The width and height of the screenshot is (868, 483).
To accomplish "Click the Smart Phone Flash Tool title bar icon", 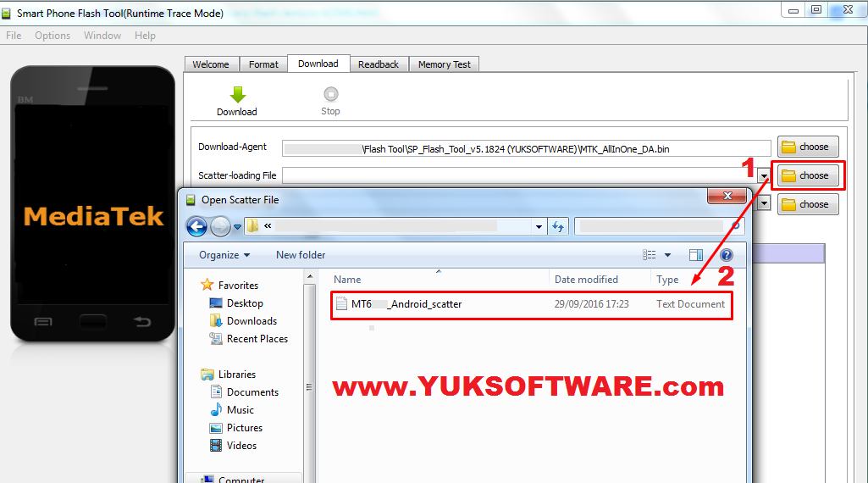I will pos(6,14).
